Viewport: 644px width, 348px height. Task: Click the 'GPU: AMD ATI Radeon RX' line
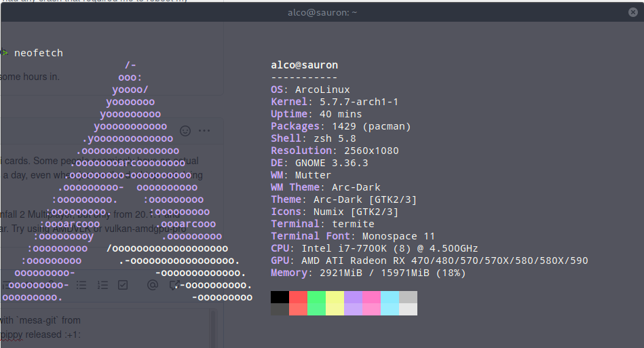click(x=429, y=260)
